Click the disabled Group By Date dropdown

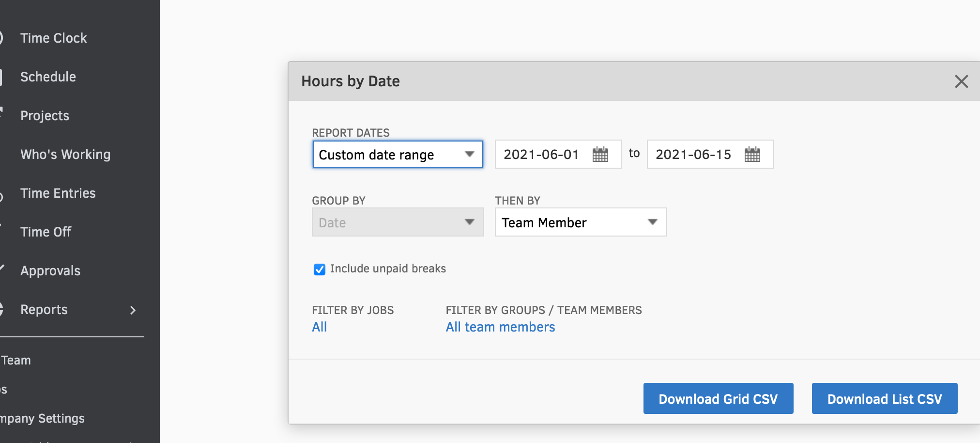(398, 222)
